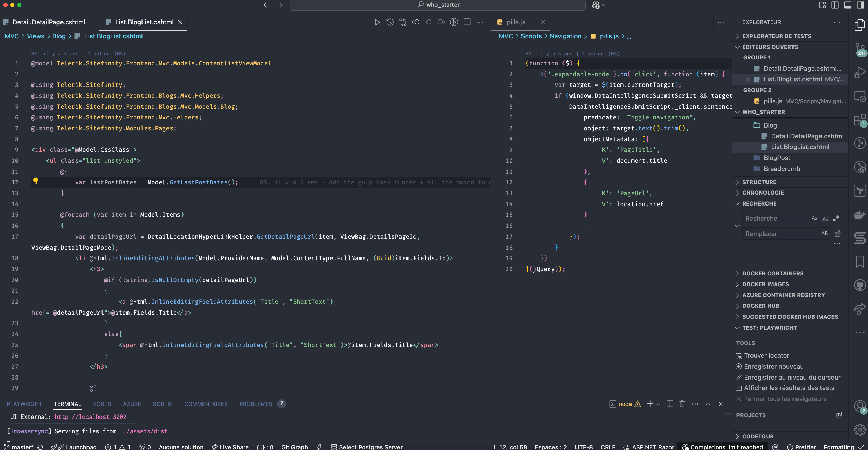
Task: Toggle the bottom panel visibility
Action: point(847,5)
